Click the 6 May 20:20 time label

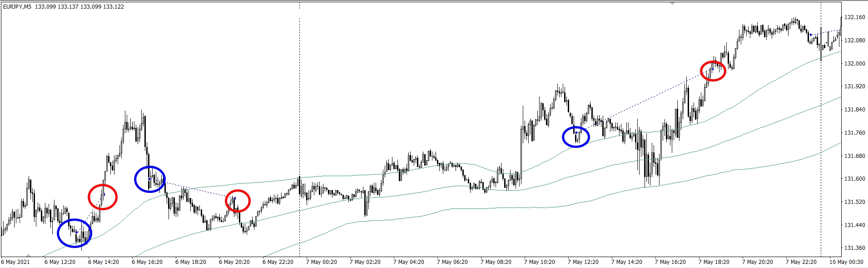tap(234, 262)
